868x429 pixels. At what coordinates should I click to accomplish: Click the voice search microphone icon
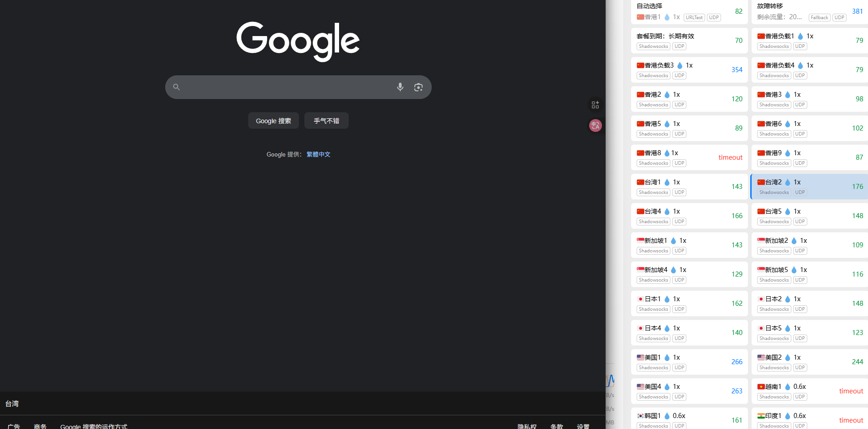click(400, 87)
